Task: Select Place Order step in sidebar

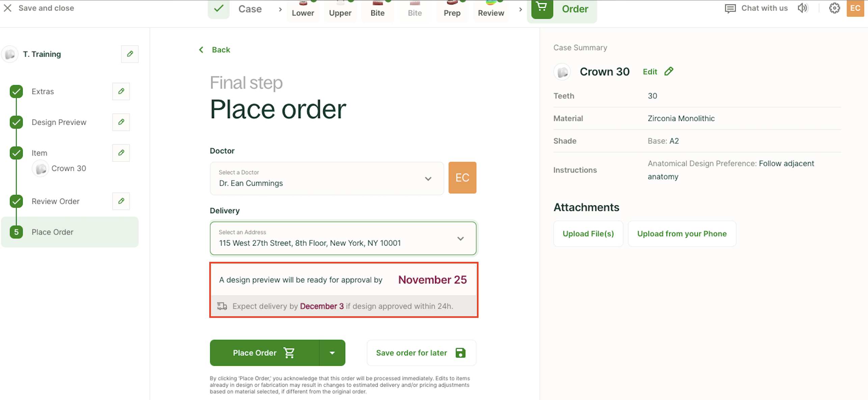Action: click(52, 232)
